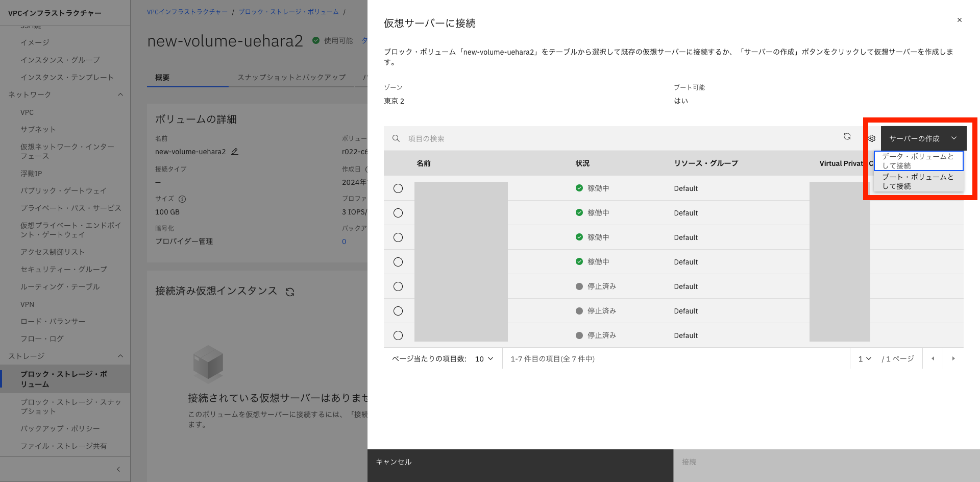Open the サーバーの作成 dropdown
Viewport: 980px width, 482px height.
[923, 138]
